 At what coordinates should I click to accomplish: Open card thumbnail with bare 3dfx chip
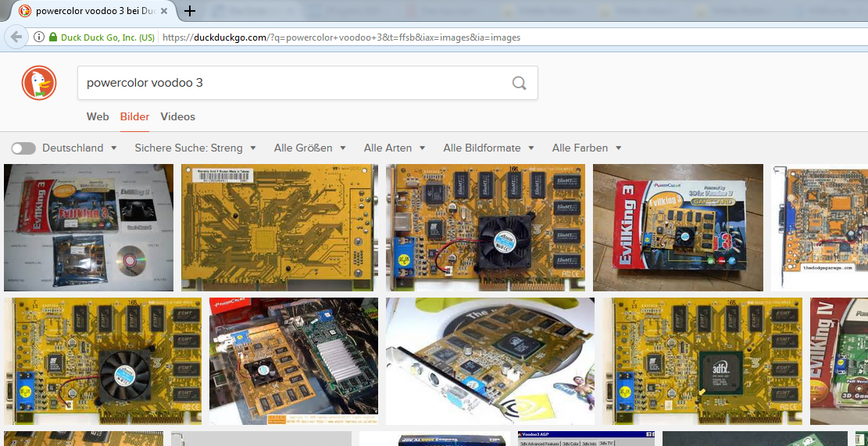(x=702, y=362)
